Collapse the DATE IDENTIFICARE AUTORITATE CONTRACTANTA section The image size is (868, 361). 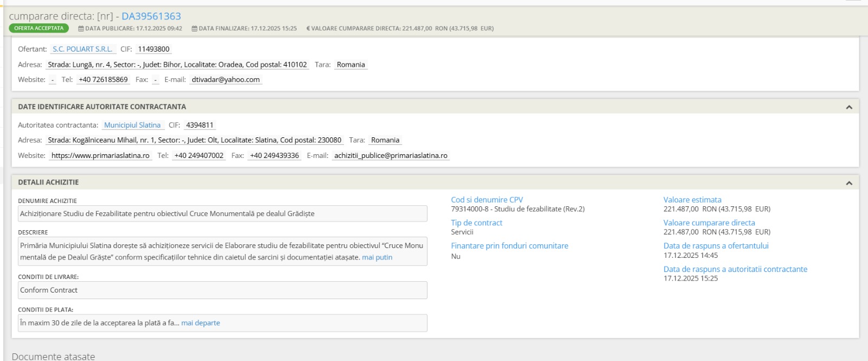(x=849, y=107)
